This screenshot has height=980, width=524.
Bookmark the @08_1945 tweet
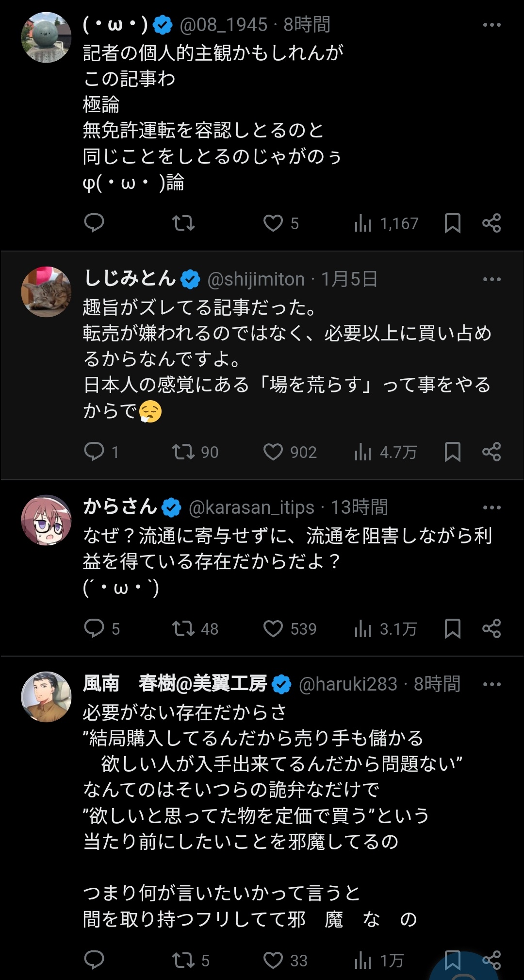[452, 223]
